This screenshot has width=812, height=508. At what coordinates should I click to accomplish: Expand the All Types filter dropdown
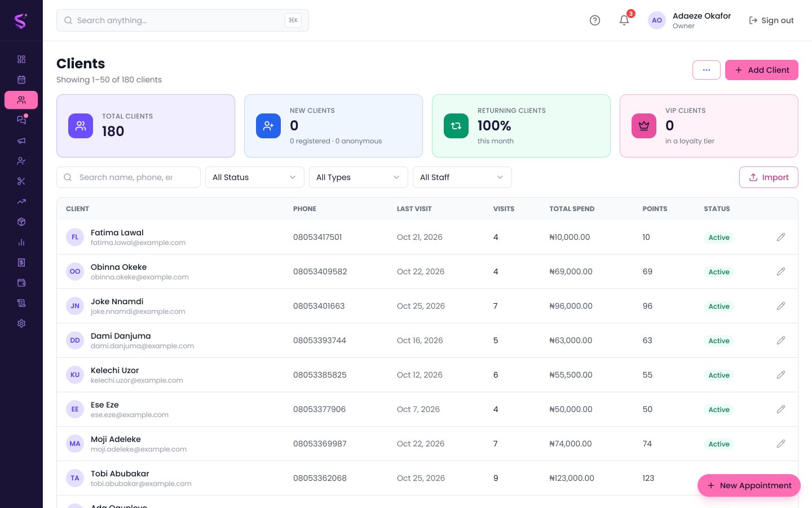(359, 177)
